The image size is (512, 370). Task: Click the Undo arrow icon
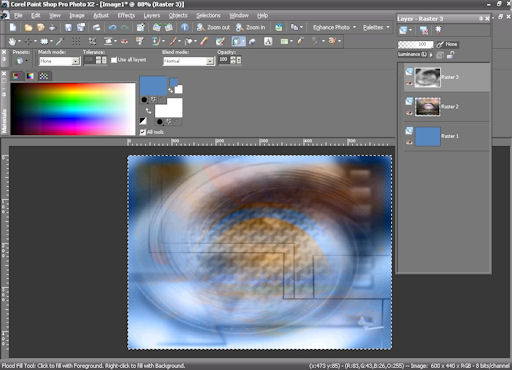[112, 27]
